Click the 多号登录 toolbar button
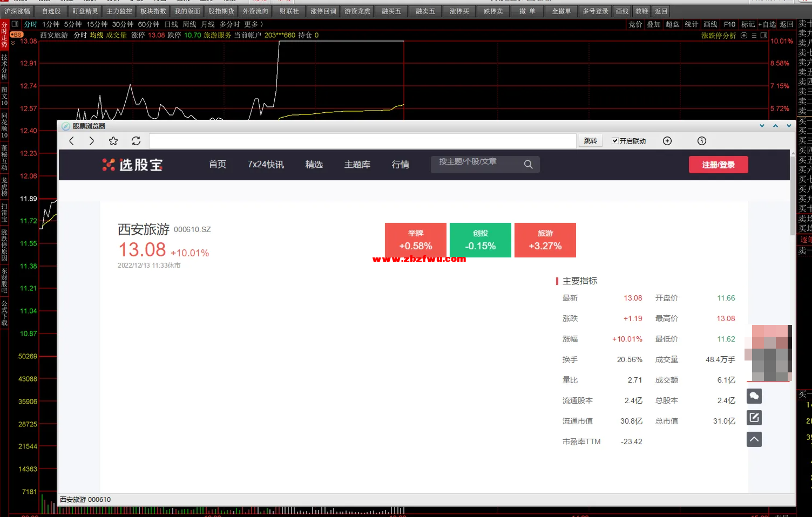812x517 pixels. pyautogui.click(x=596, y=11)
